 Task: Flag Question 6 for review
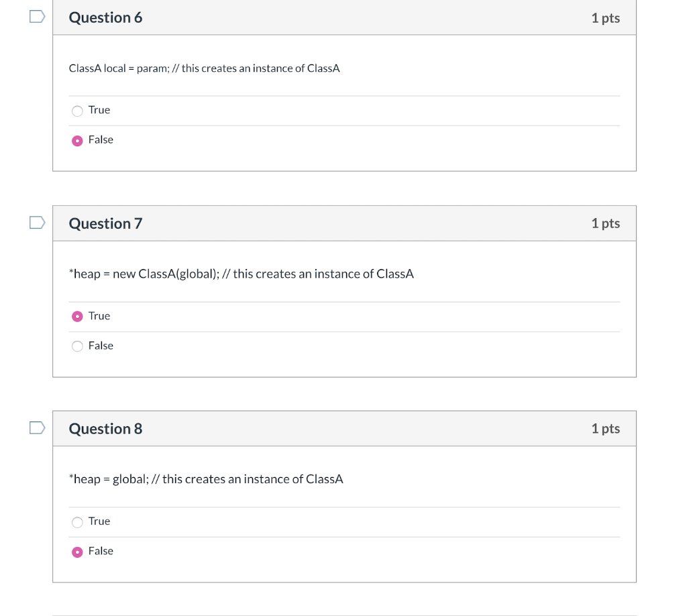(x=37, y=17)
